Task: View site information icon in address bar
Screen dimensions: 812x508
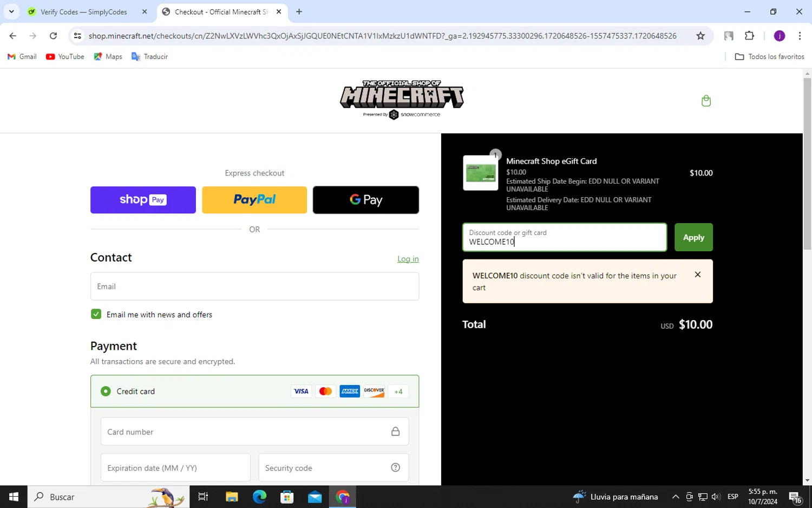Action: pos(77,36)
